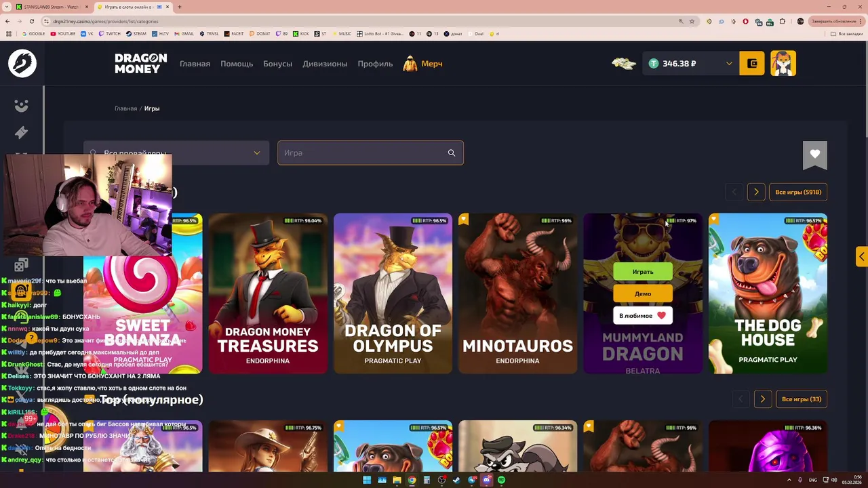Open The Dog House game card
Screen dimensions: 868x488
pyautogui.click(x=768, y=293)
